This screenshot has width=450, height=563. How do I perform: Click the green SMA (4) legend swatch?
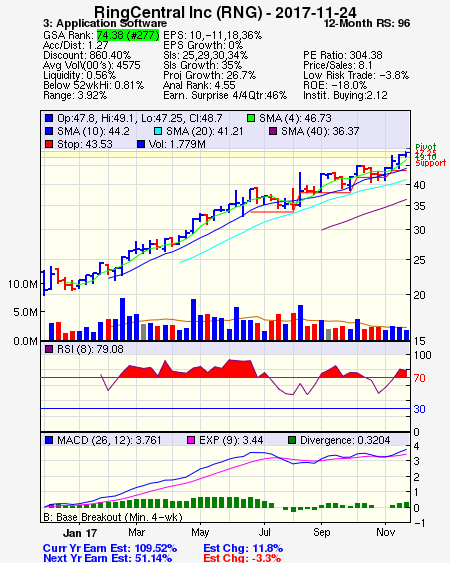(251, 118)
